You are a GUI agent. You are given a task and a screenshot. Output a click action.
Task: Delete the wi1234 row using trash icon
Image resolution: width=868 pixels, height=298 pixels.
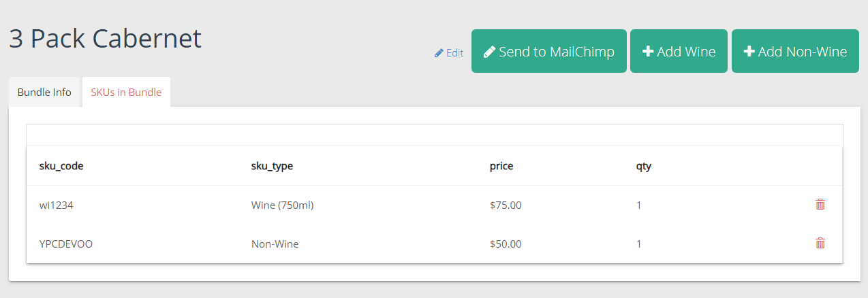(x=820, y=204)
